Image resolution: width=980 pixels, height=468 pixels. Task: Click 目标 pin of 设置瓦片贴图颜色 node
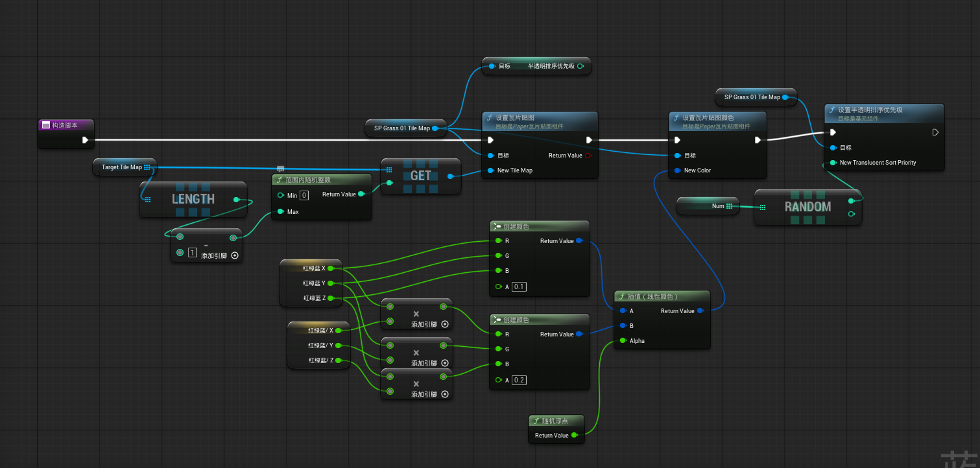click(x=678, y=156)
